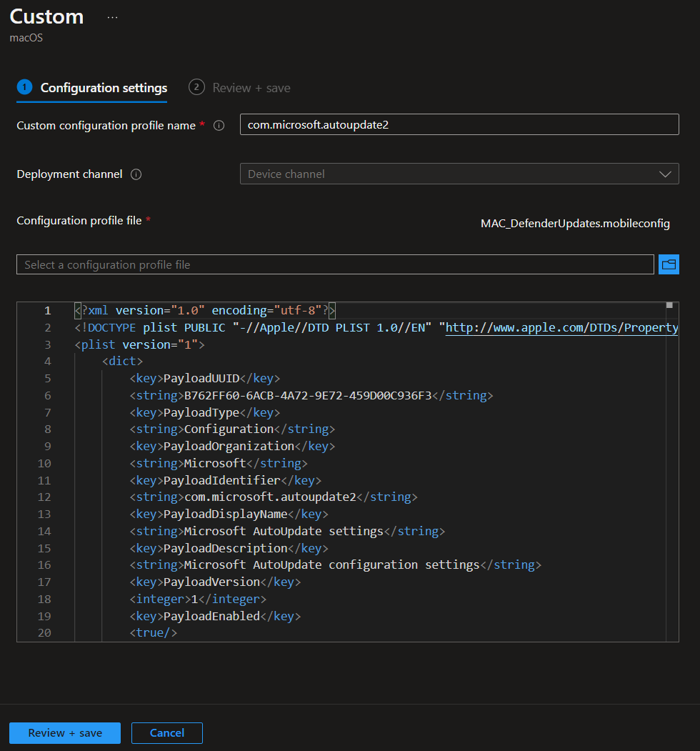Open the apple.com DTD link in line 2
This screenshot has width=700, height=751.
pyautogui.click(x=561, y=327)
